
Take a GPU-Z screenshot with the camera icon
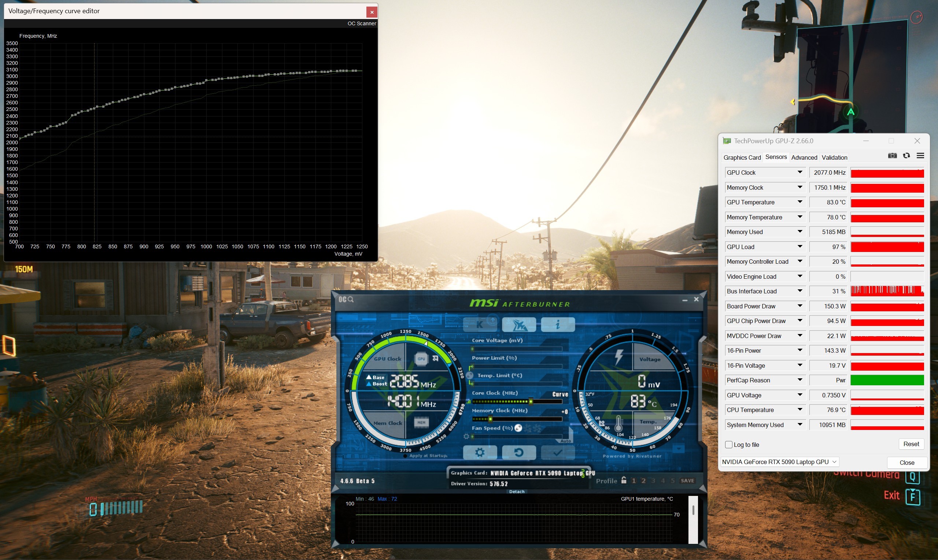tap(892, 155)
